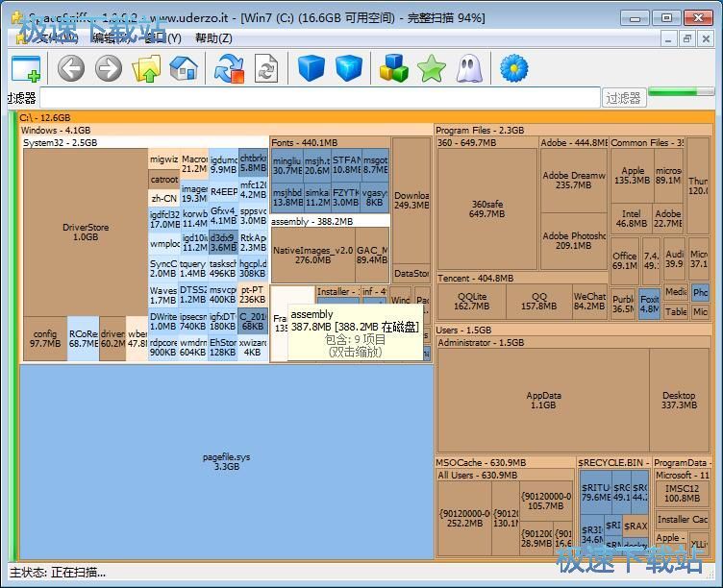Go up one folder level icon
The image size is (723, 588).
(146, 68)
